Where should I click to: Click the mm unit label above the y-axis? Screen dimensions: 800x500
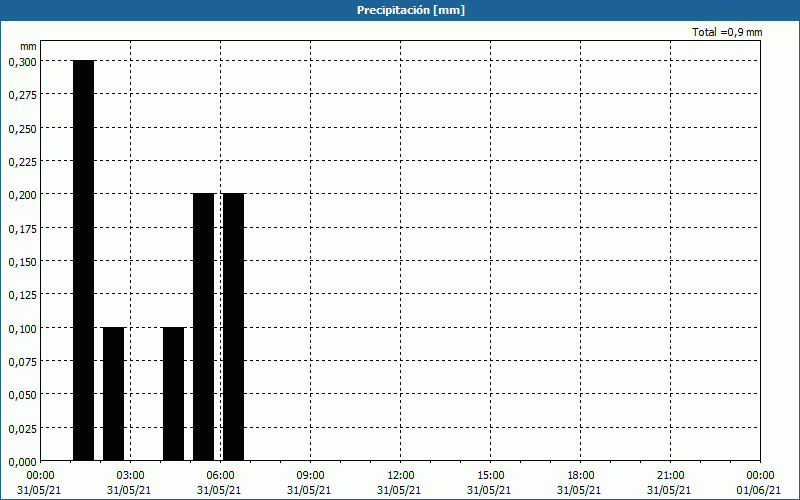click(28, 46)
